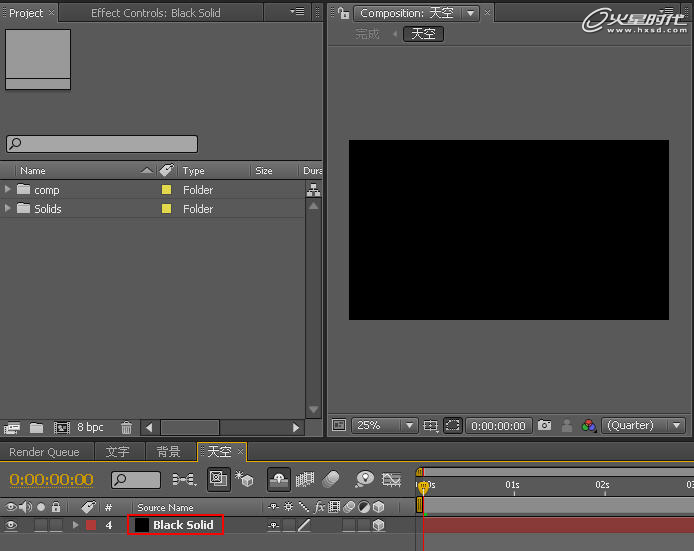The image size is (694, 551).
Task: Click the Project panel search field
Action: pos(102,144)
